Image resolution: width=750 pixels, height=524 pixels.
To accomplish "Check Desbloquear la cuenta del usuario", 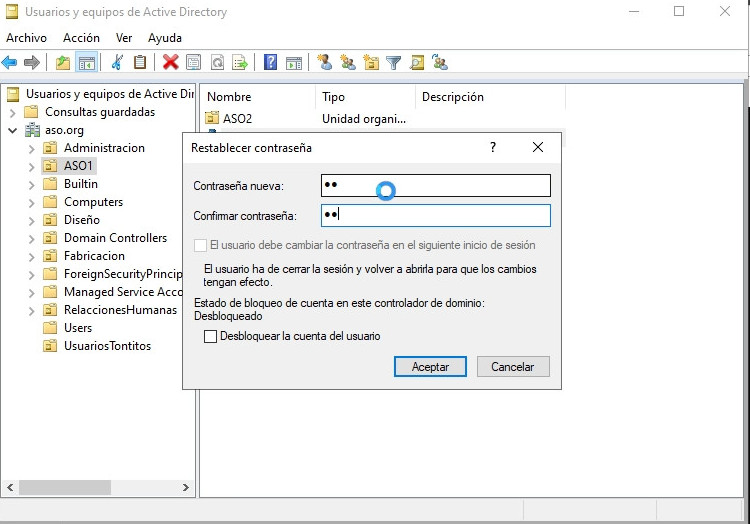I will pyautogui.click(x=210, y=337).
